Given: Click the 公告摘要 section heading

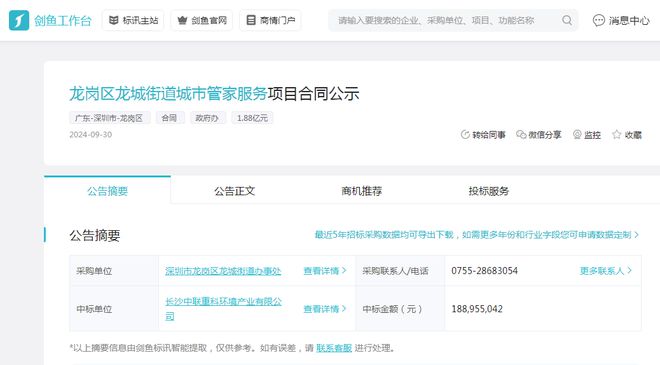Looking at the screenshot, I should click(95, 235).
